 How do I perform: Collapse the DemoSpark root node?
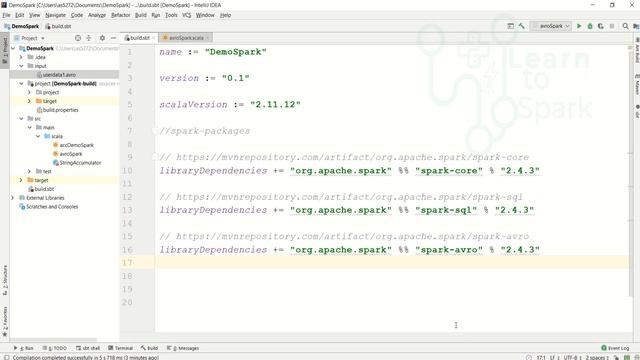pos(13,48)
